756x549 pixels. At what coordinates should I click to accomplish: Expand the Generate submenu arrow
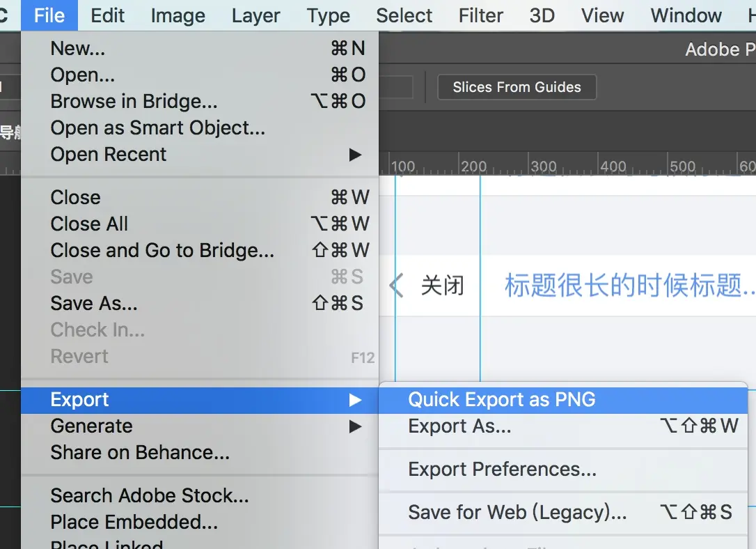(x=356, y=426)
